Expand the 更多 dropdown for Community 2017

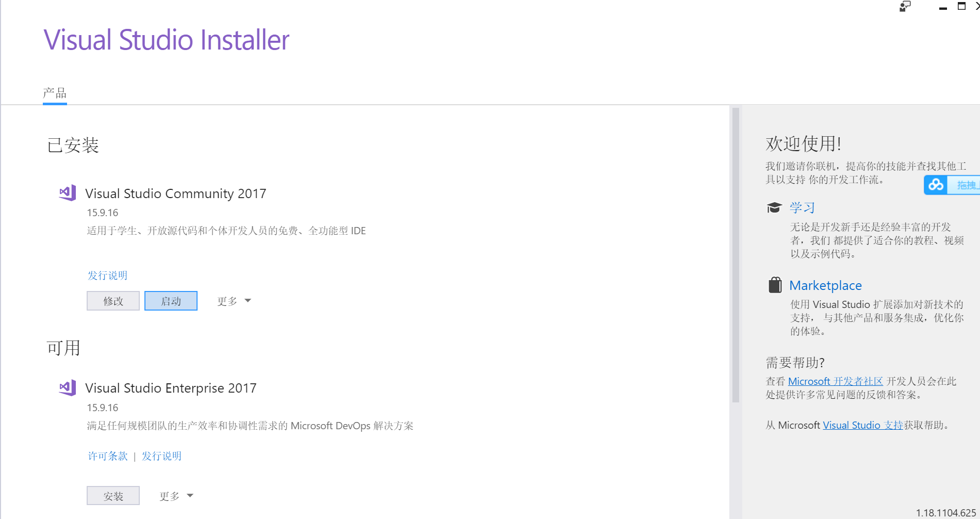click(234, 301)
